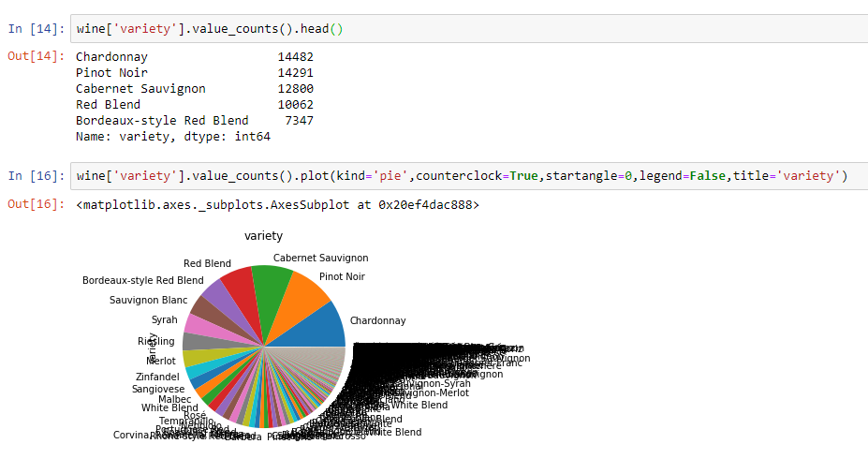Click 'startangle=0' in cell 16 code
Image resolution: width=868 pixels, height=459 pixels.
point(589,176)
